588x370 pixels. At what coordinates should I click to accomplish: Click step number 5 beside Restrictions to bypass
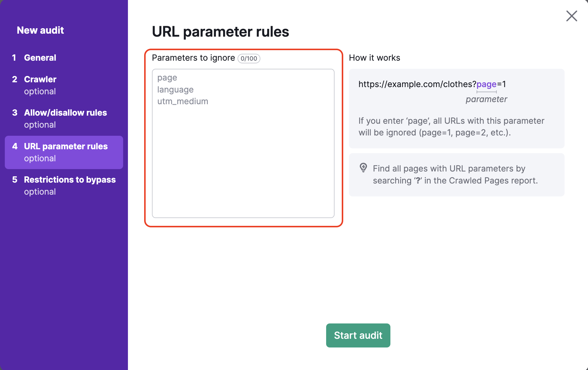[x=14, y=180]
